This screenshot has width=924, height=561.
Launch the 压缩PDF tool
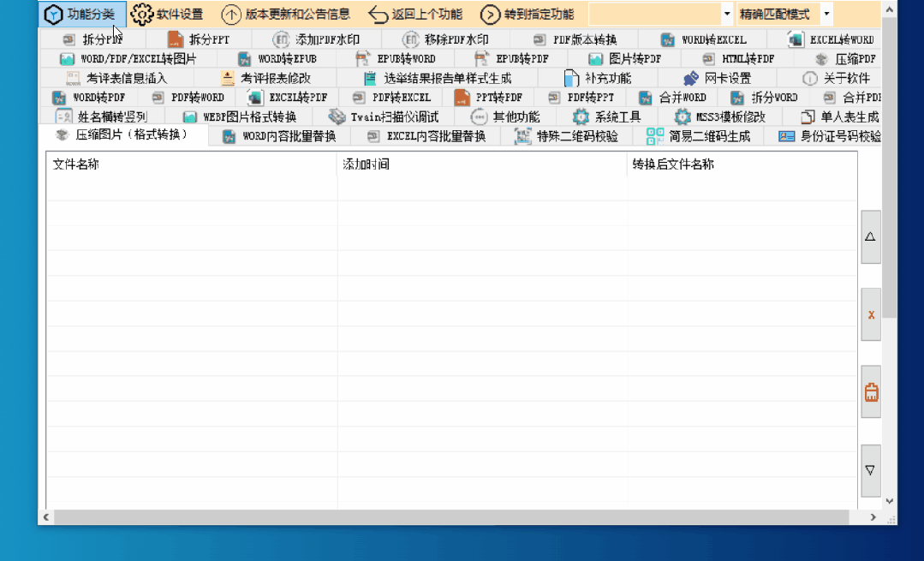(852, 58)
